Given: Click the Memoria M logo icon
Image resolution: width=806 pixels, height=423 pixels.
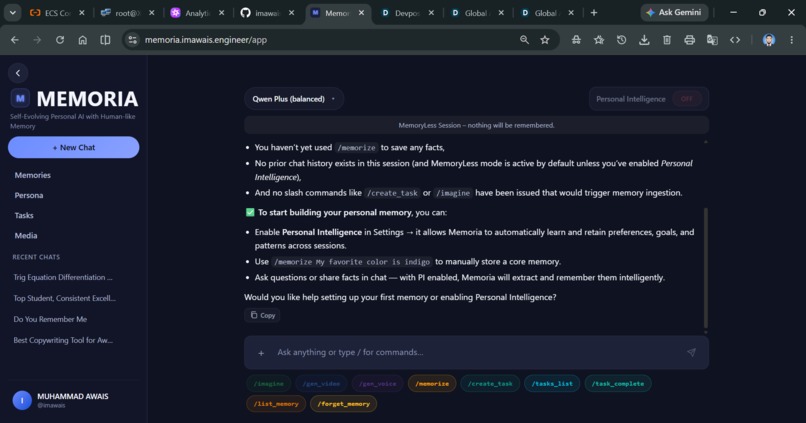Looking at the screenshot, I should (20, 98).
